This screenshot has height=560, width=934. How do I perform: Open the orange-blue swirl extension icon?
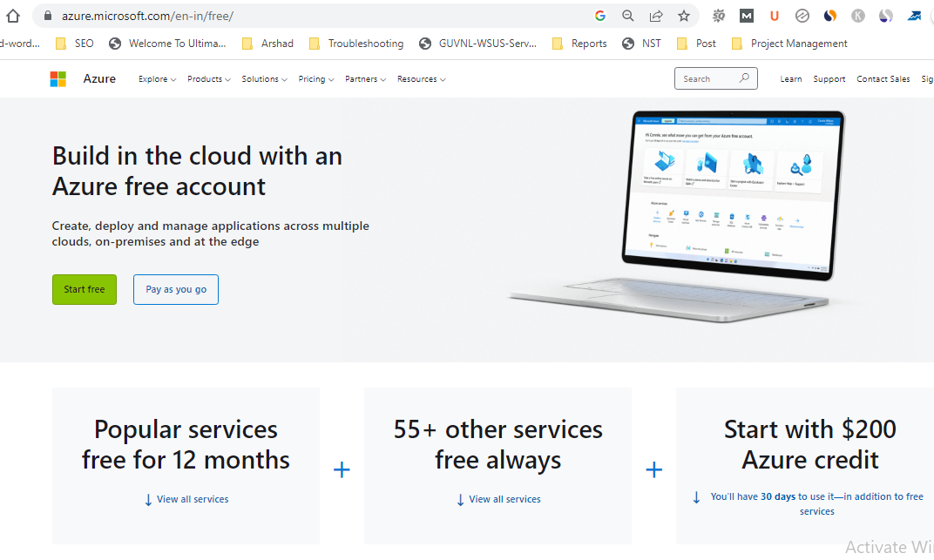click(829, 16)
